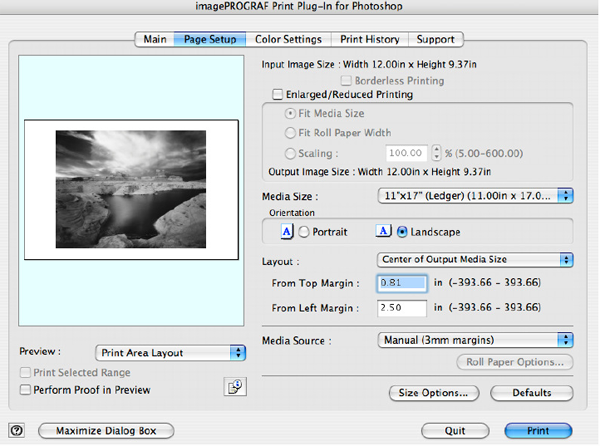
Task: Click the From Top Margin input field
Action: pos(402,283)
